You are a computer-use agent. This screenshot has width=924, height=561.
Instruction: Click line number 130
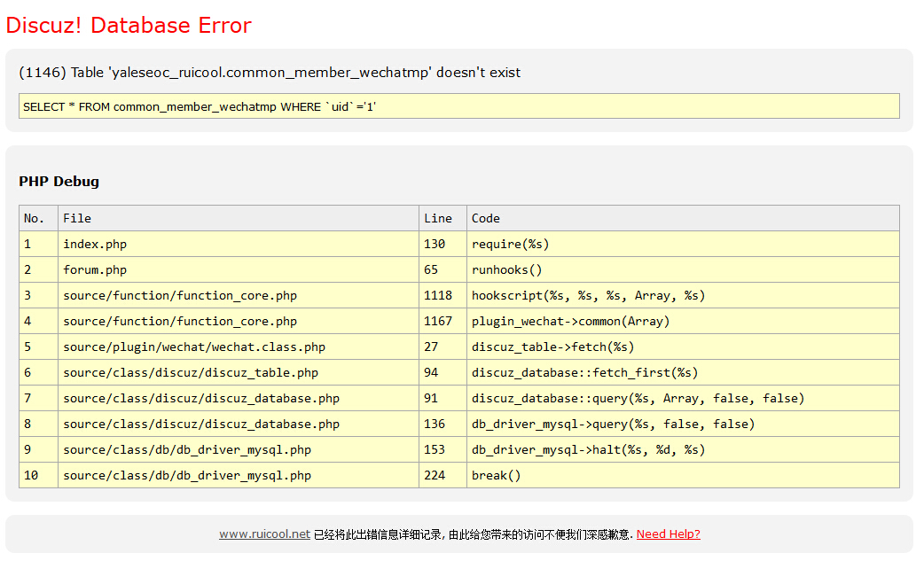(442, 244)
